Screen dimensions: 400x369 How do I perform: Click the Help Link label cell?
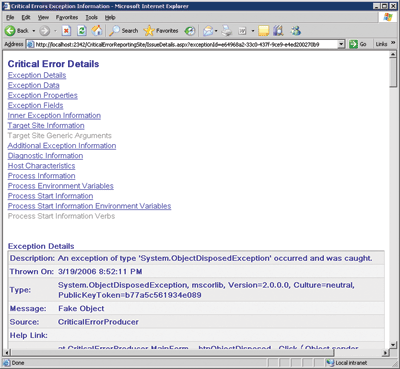pyautogui.click(x=29, y=335)
